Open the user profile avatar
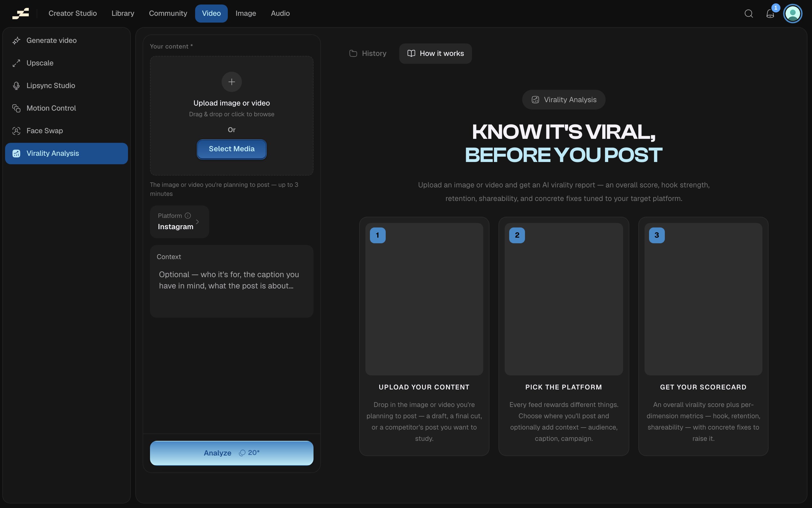 click(793, 14)
